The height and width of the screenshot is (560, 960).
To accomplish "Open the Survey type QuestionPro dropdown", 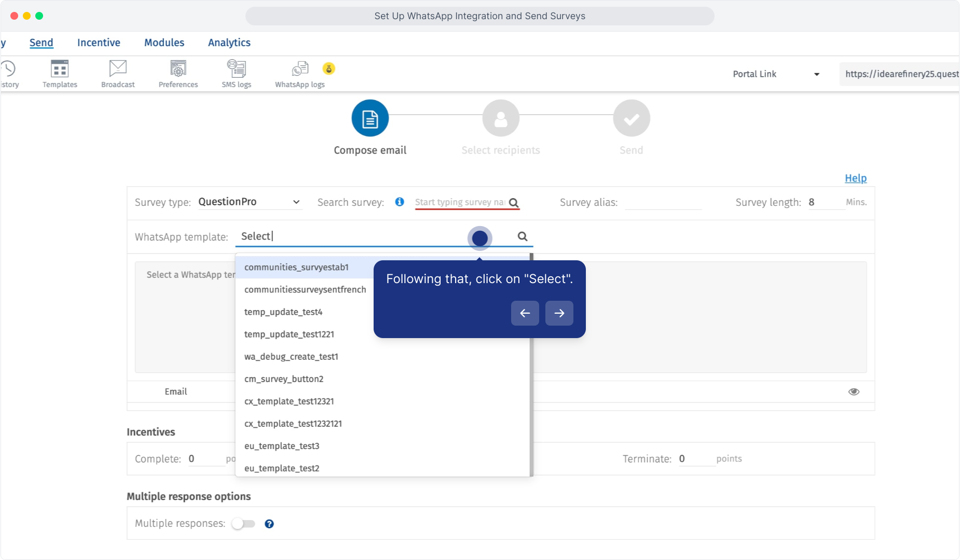I will [x=249, y=202].
